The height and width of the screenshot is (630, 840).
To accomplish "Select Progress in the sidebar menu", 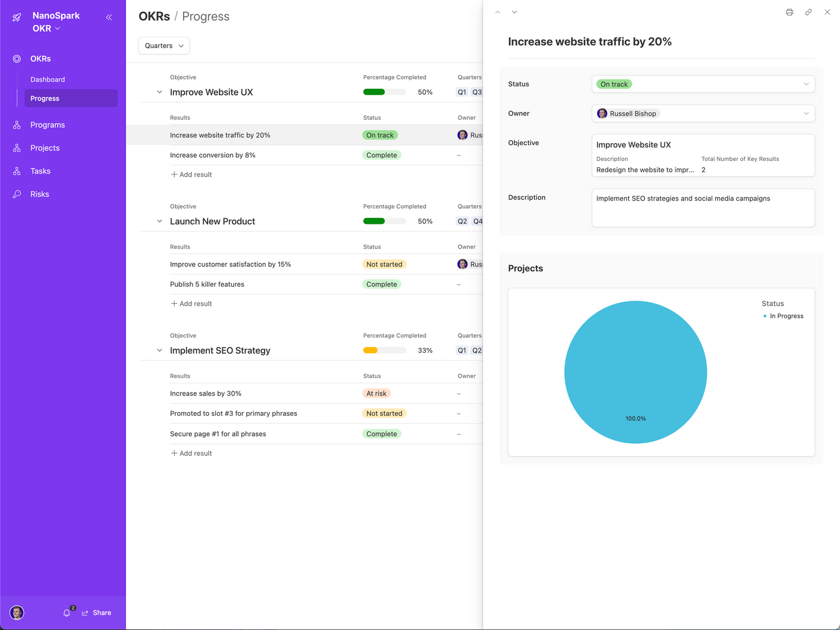I will [x=44, y=98].
